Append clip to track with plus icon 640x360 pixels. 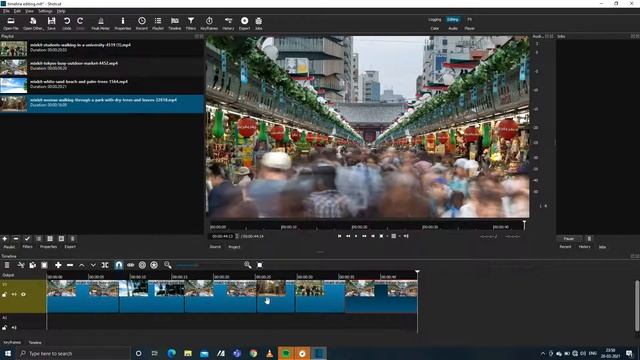coord(58,265)
